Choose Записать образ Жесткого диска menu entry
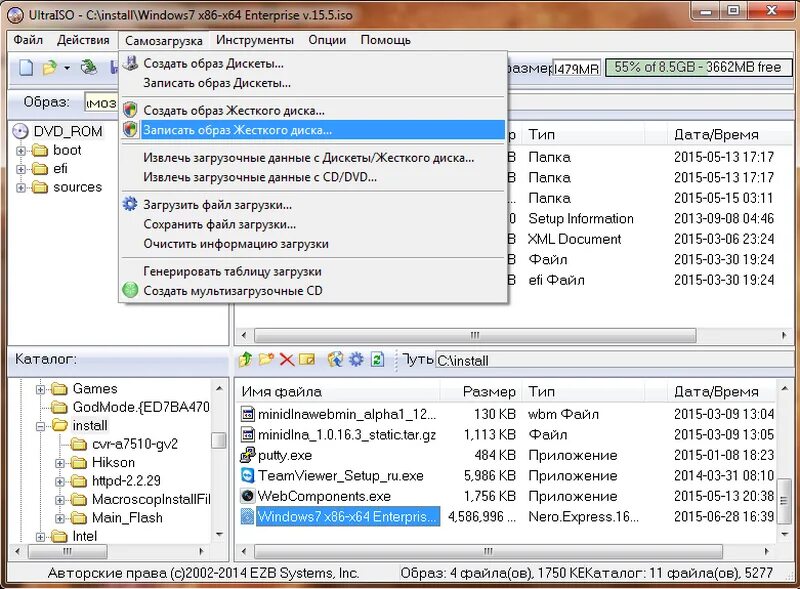800x589 pixels. click(x=313, y=130)
